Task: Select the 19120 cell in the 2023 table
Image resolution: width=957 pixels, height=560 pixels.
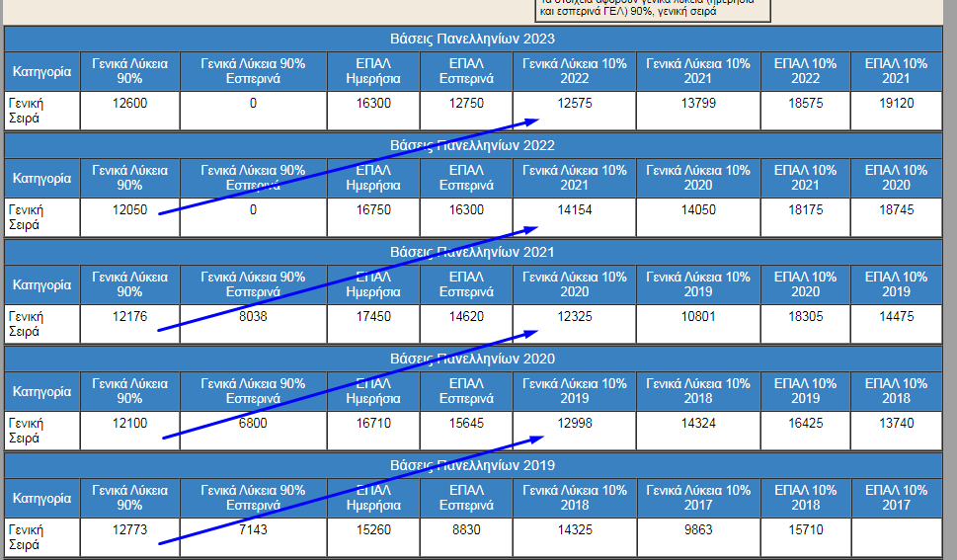Action: coord(896,103)
